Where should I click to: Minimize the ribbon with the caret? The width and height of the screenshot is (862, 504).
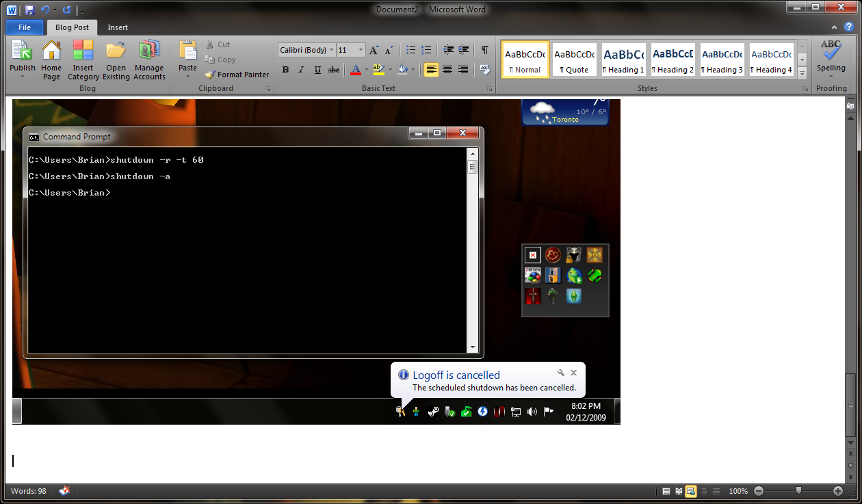(x=834, y=27)
